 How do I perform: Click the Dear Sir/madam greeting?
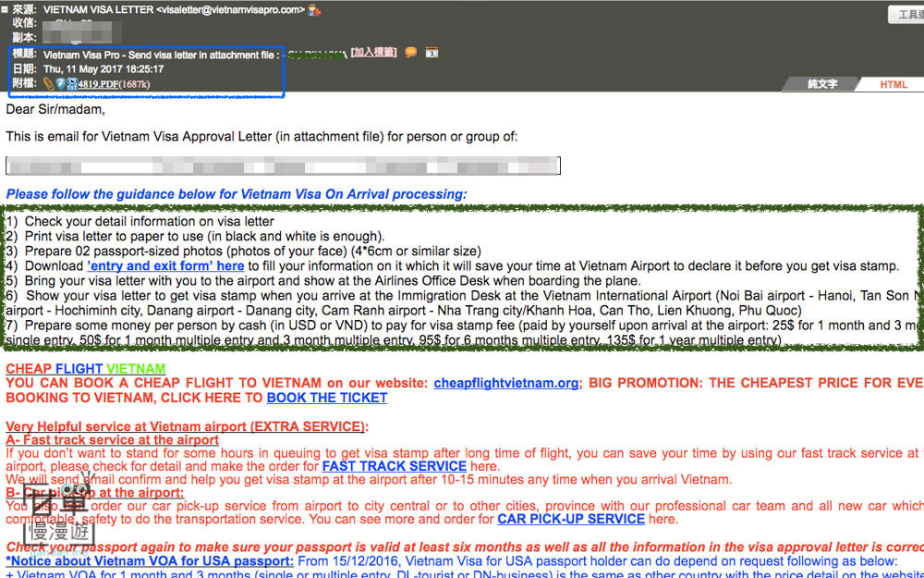pos(55,109)
